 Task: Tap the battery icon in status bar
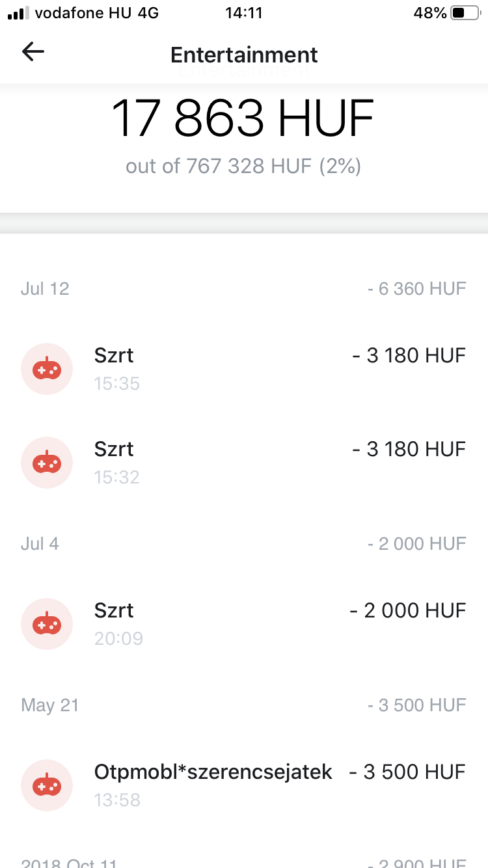point(465,13)
